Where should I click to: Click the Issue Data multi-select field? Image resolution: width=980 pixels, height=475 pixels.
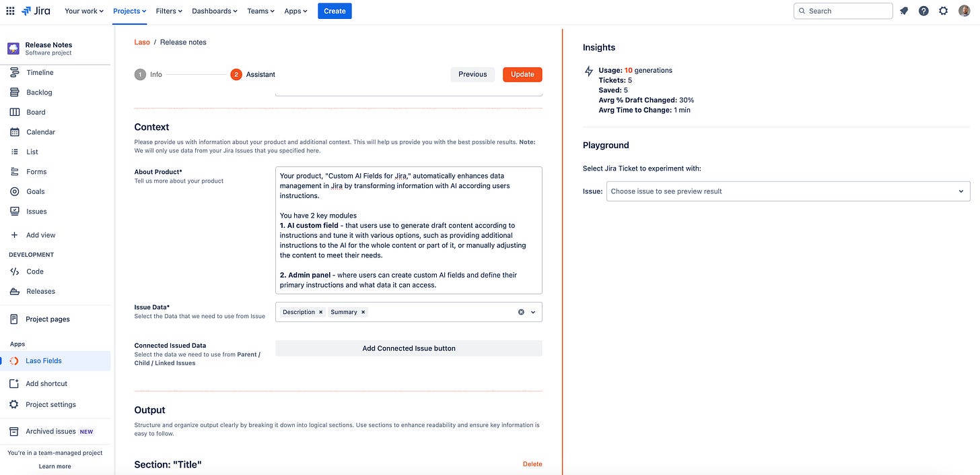pyautogui.click(x=409, y=312)
